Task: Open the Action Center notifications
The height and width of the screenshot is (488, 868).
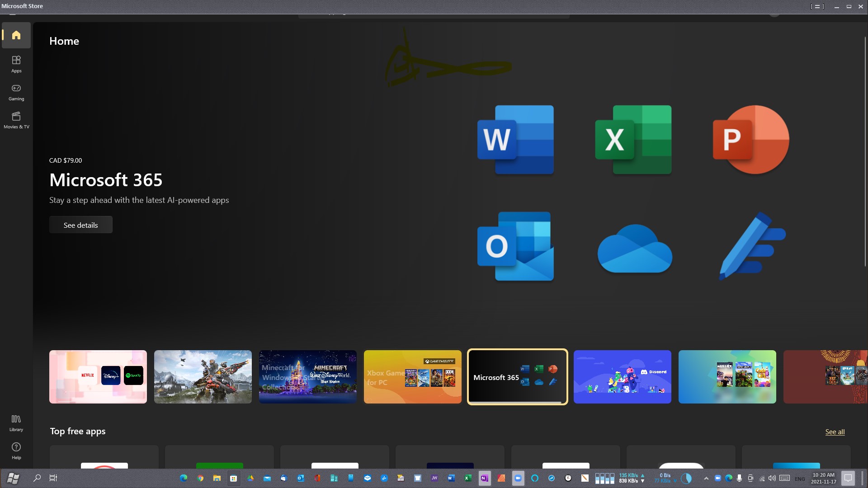Action: coord(848,478)
